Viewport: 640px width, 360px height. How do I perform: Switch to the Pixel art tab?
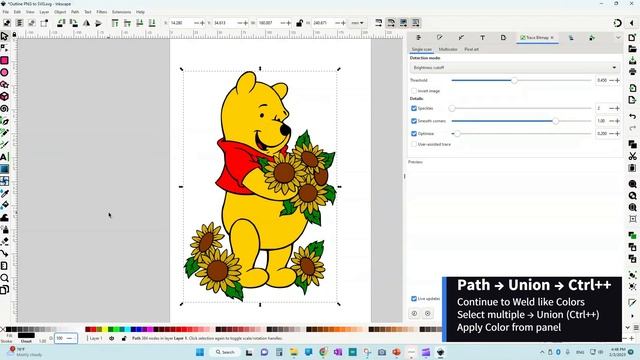pos(471,49)
